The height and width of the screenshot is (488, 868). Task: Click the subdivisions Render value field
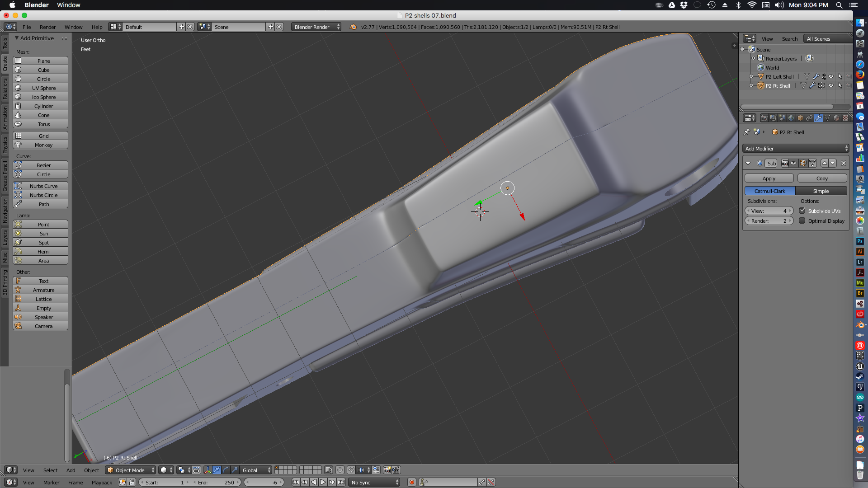coord(769,221)
